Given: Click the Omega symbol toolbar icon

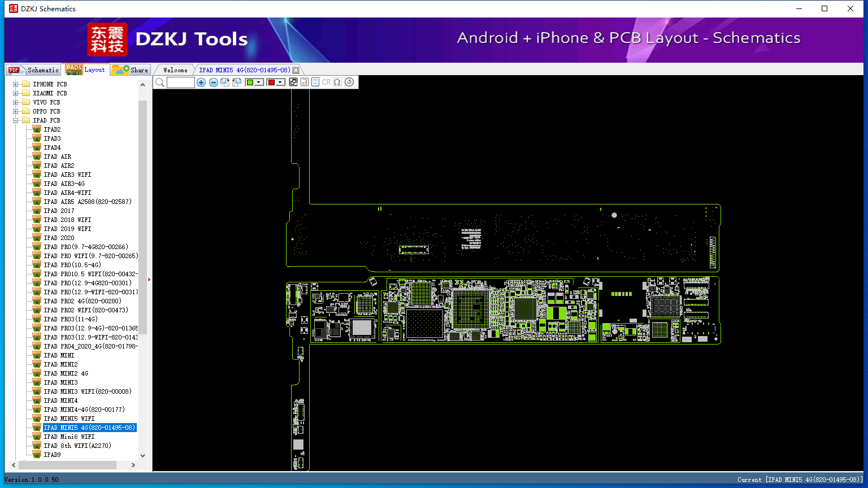Looking at the screenshot, I should point(337,82).
